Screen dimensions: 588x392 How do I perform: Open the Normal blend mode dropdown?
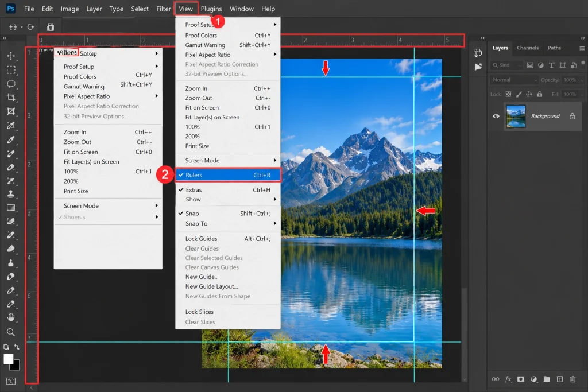coord(514,80)
